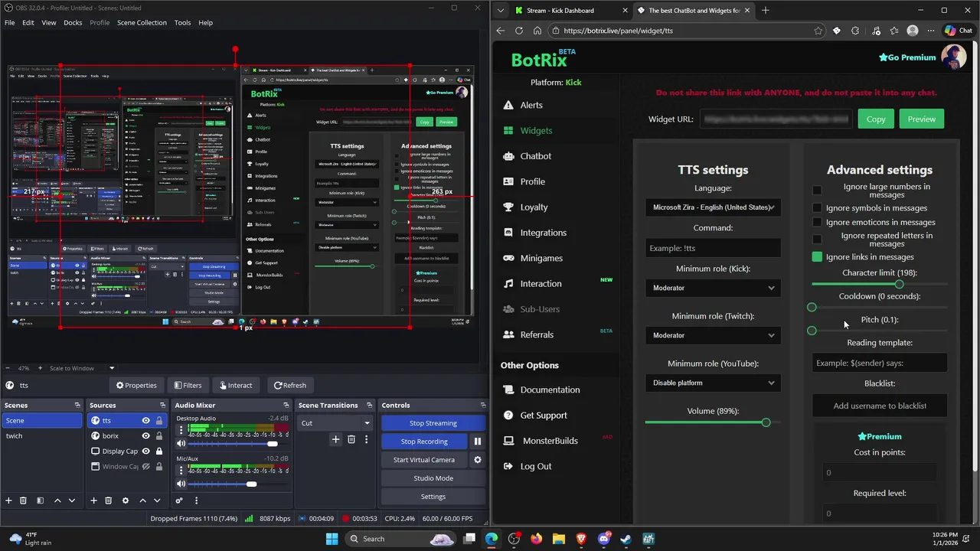980x551 pixels.
Task: Hide the borix source with eye icon
Action: pos(145,435)
